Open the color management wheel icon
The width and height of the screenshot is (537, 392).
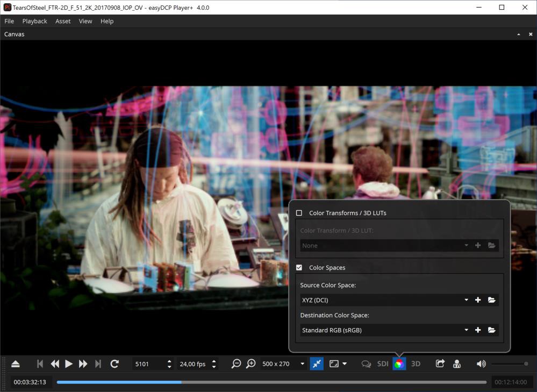(399, 364)
